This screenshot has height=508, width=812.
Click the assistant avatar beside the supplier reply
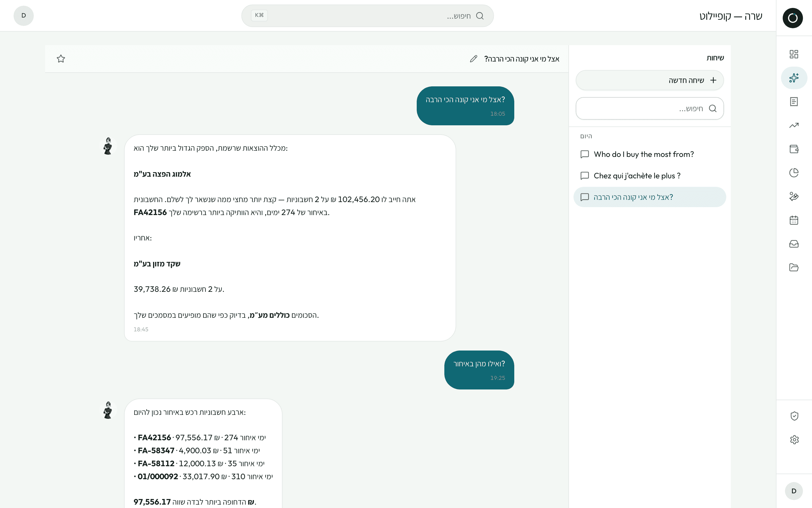pos(108,146)
